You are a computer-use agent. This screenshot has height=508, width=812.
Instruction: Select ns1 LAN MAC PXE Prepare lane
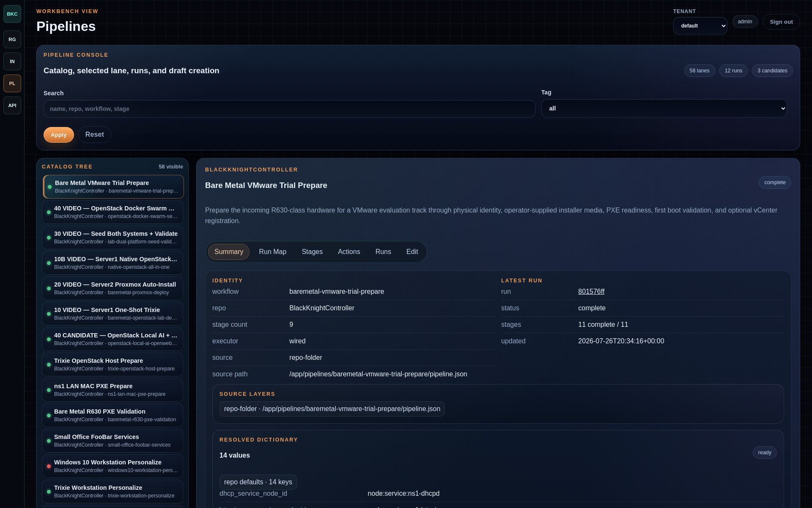coord(112,390)
